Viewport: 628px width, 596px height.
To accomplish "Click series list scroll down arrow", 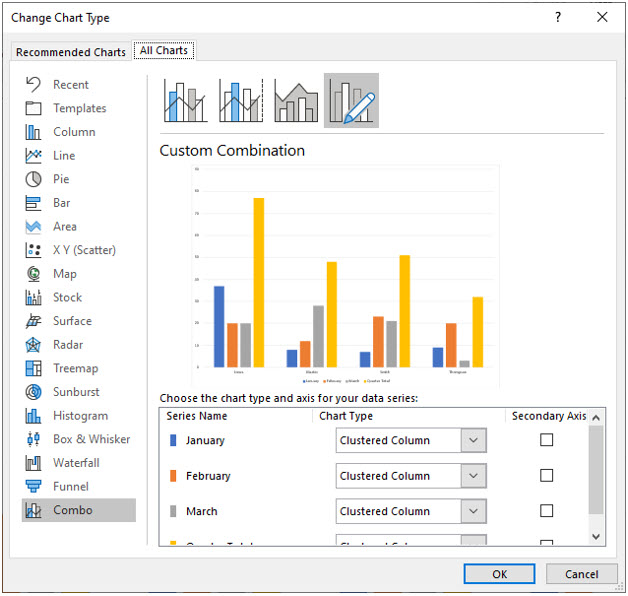I will (x=596, y=536).
